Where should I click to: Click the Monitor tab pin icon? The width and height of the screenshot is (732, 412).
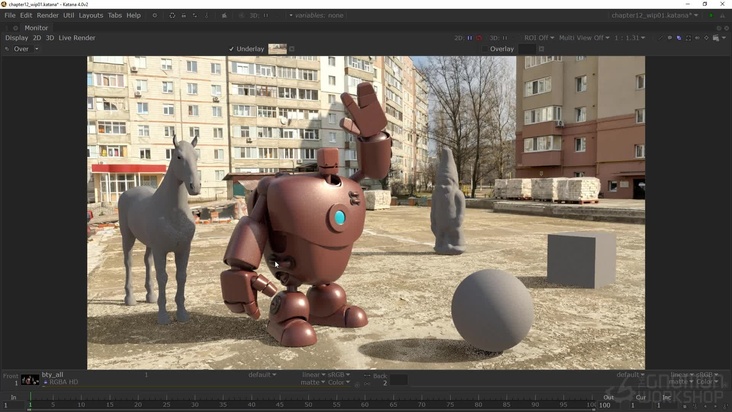tap(15, 28)
